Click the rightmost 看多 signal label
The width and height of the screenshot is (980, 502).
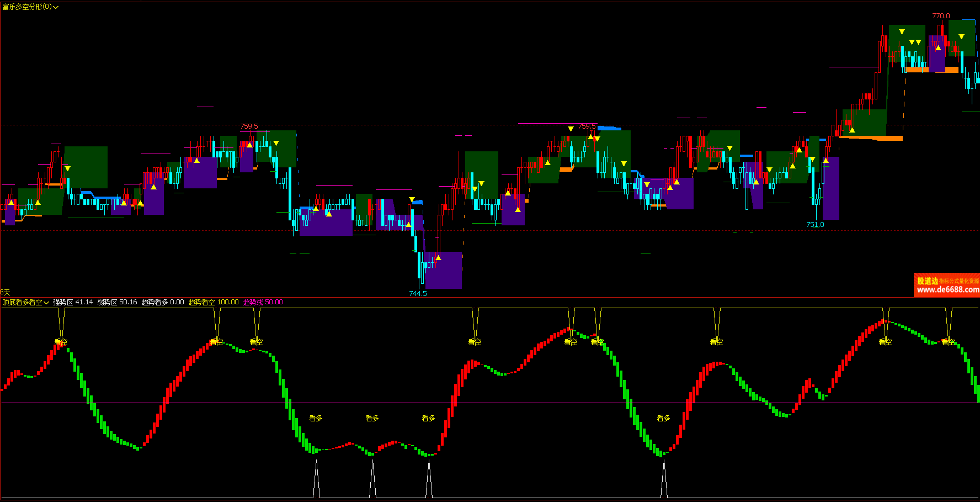point(663,418)
